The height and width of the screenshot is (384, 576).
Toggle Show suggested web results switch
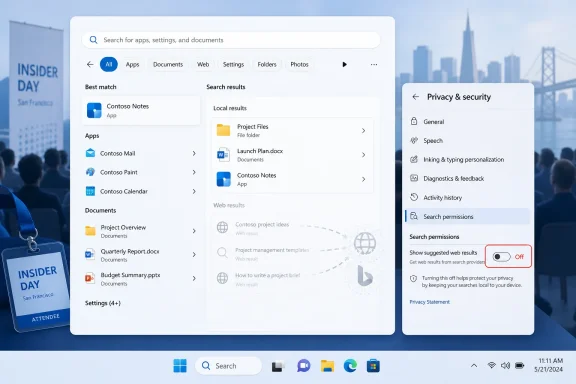pos(501,256)
